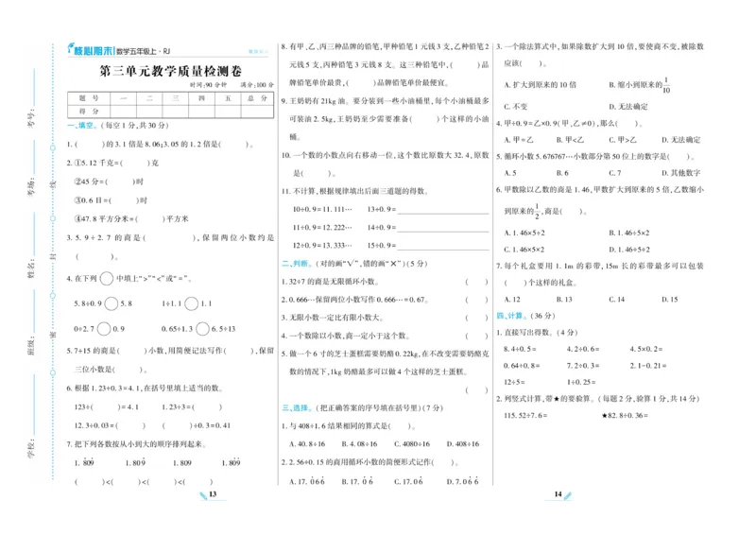The image size is (756, 553).
Task: Check the bracket for the 芝士蛋糕 judgment question
Action: tap(475, 390)
